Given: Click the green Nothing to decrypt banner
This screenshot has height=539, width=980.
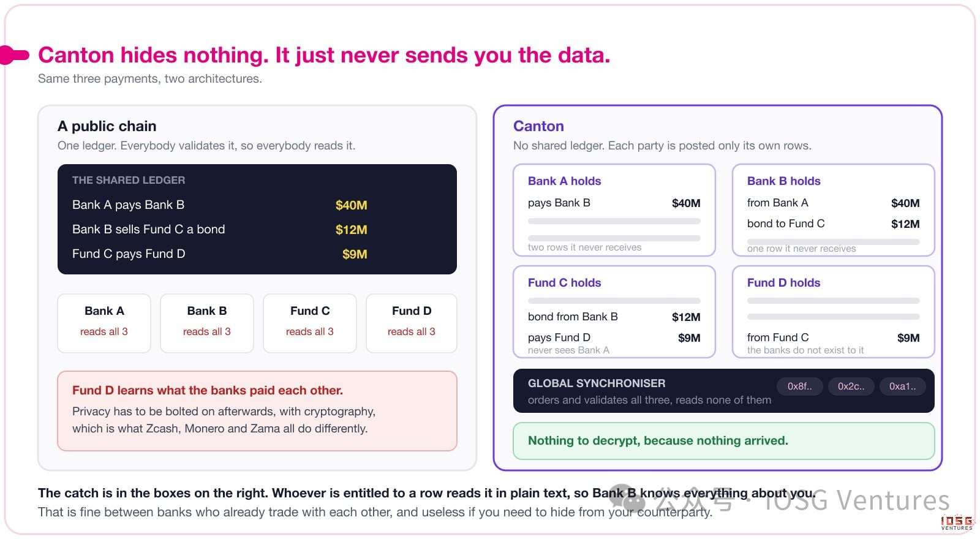Looking at the screenshot, I should [x=724, y=441].
